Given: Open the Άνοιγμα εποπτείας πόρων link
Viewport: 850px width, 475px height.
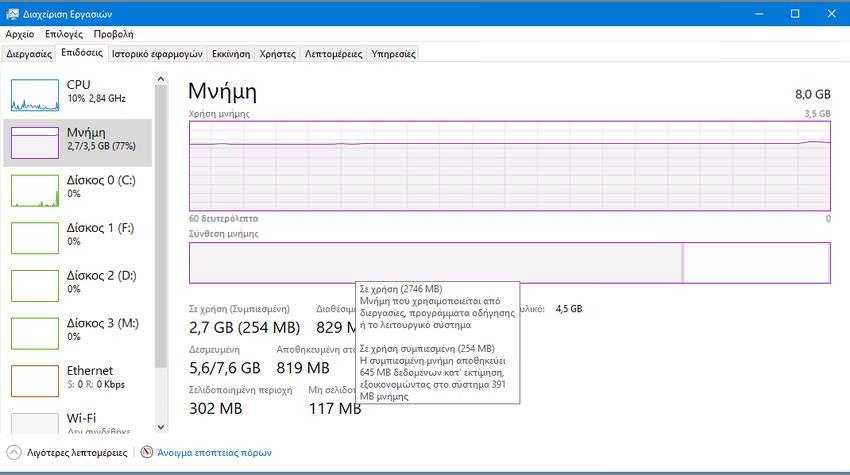Looking at the screenshot, I should click(x=214, y=452).
